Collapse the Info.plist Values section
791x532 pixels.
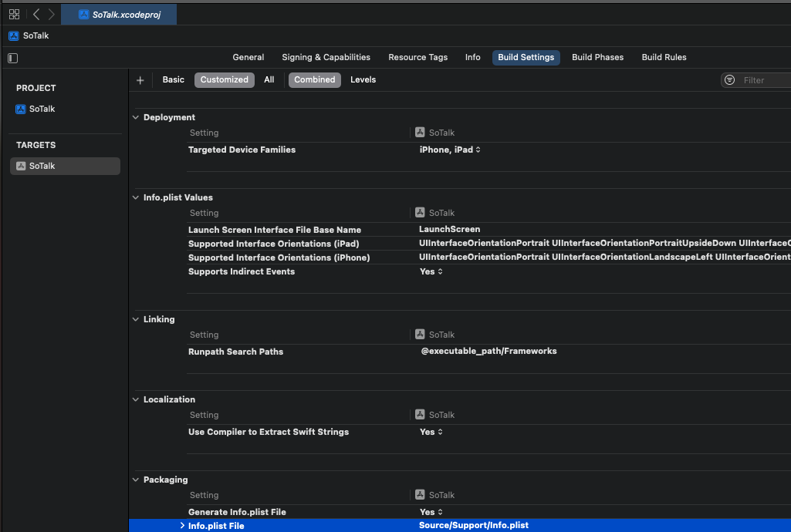[x=136, y=197]
